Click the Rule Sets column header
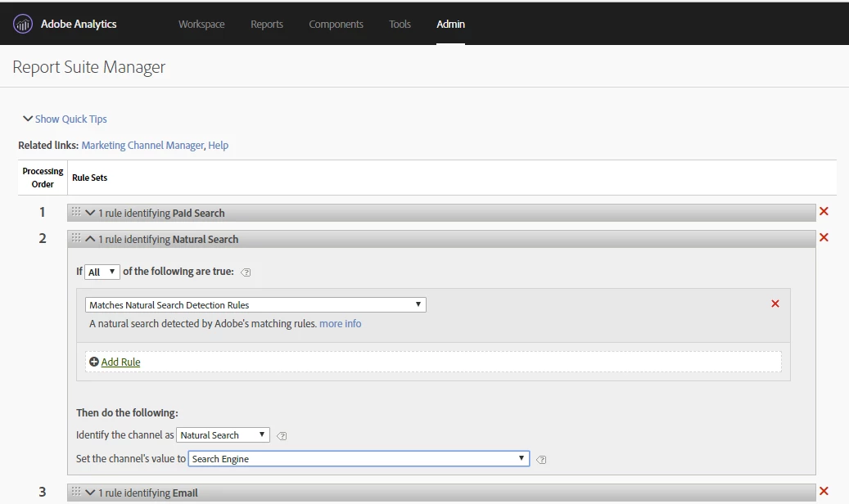This screenshot has height=504, width=849. (x=90, y=178)
